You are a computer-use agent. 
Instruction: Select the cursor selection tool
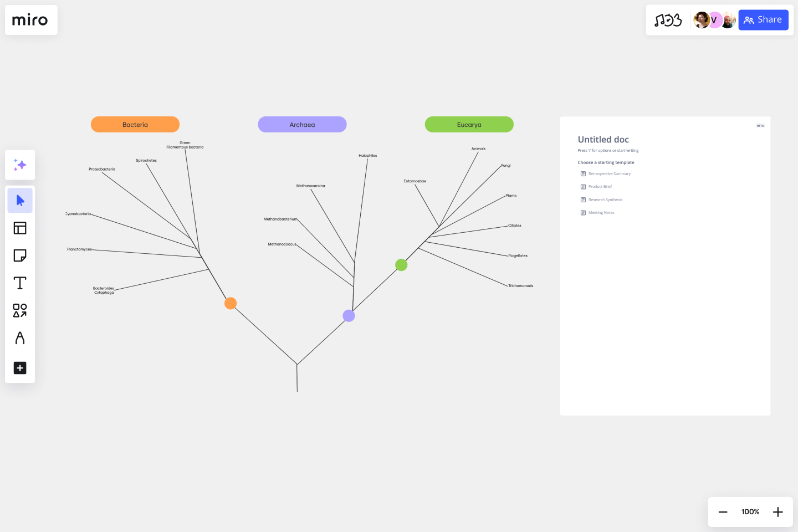pos(20,200)
